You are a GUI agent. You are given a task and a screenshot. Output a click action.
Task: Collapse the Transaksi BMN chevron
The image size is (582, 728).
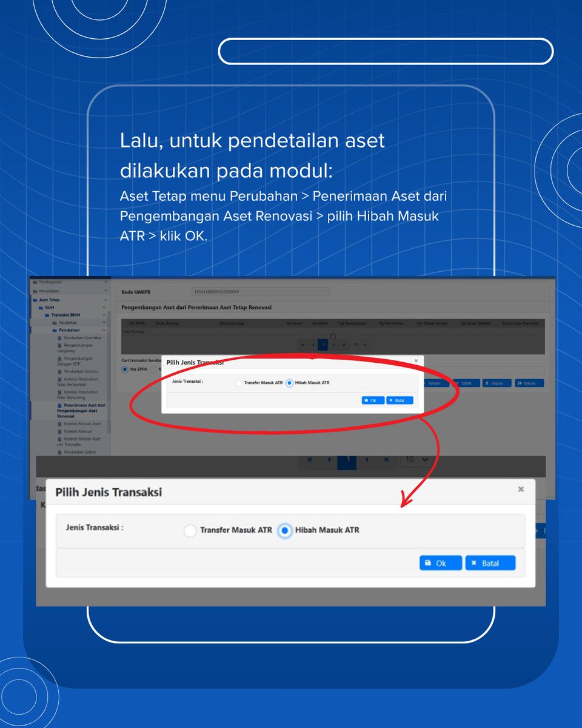coord(104,315)
